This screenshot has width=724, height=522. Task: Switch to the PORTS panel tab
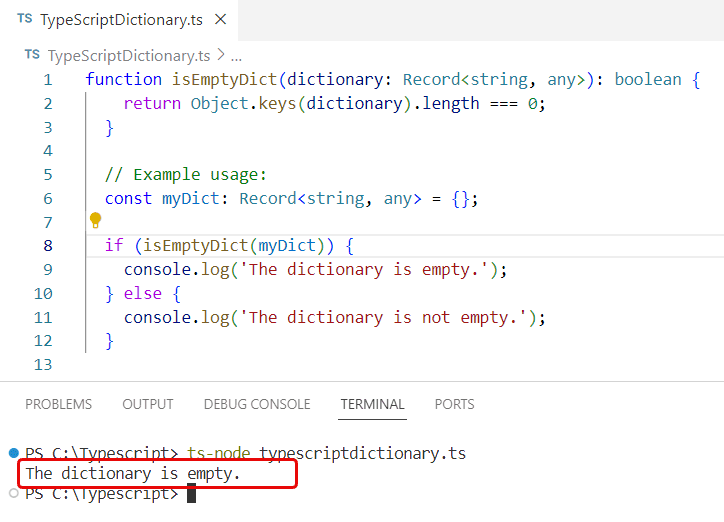454,404
